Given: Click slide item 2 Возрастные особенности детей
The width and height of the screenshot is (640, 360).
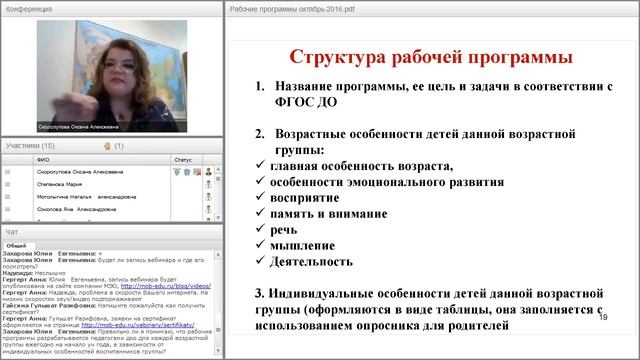Looking at the screenshot, I should pyautogui.click(x=415, y=142).
